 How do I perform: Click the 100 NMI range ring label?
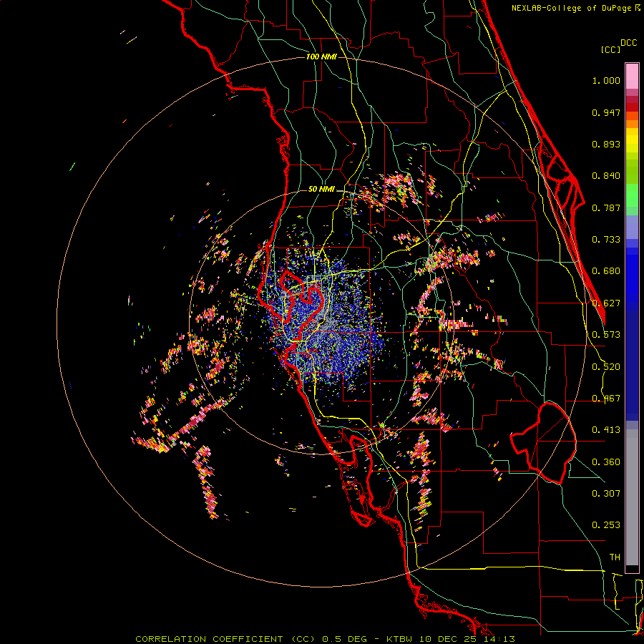[x=321, y=57]
